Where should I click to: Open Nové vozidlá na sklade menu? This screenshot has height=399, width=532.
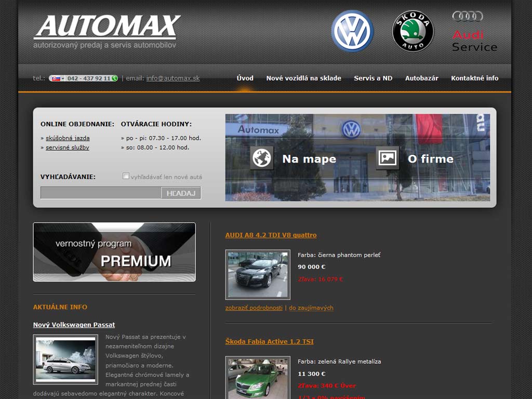303,78
